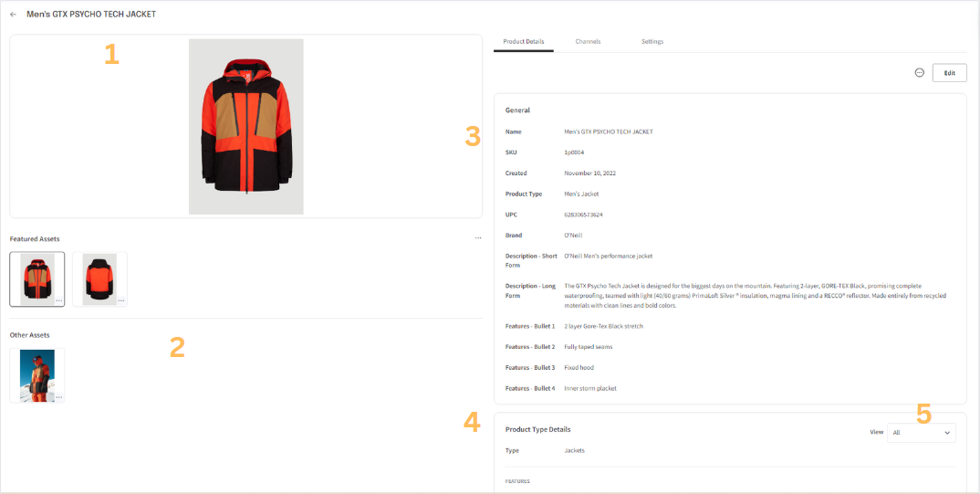Click the General section heading
The image size is (980, 494).
click(x=517, y=110)
